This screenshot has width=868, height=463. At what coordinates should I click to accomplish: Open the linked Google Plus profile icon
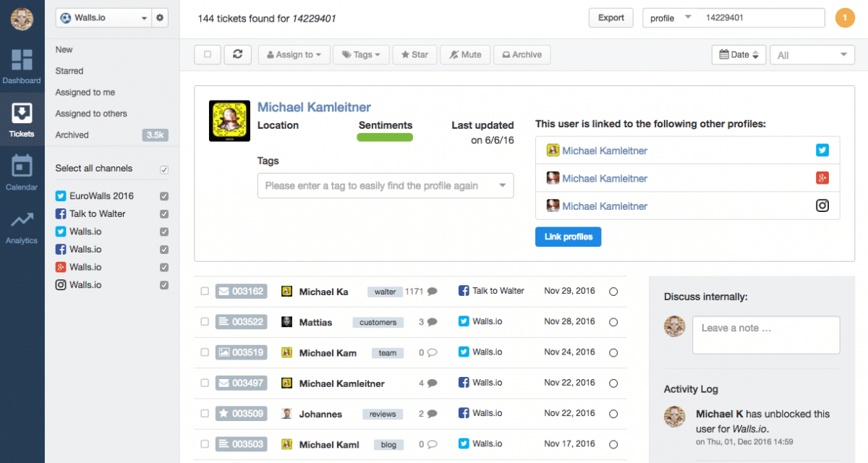[822, 178]
